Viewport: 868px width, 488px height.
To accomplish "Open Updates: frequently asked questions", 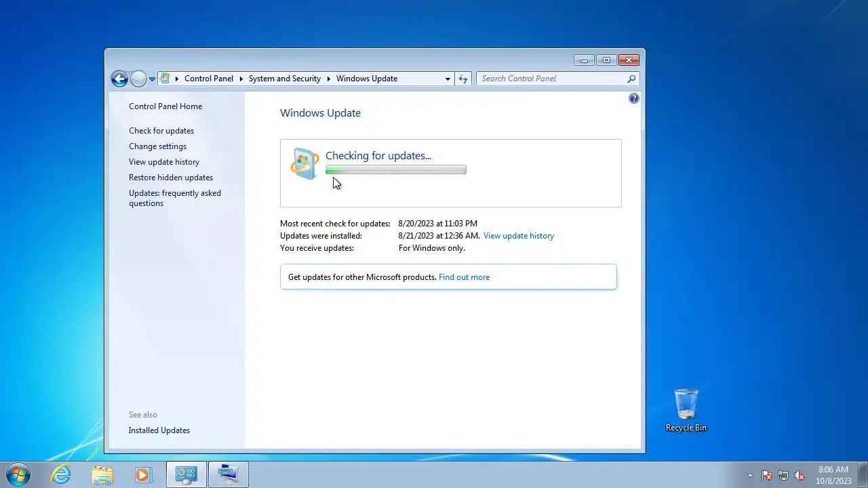I will point(175,198).
